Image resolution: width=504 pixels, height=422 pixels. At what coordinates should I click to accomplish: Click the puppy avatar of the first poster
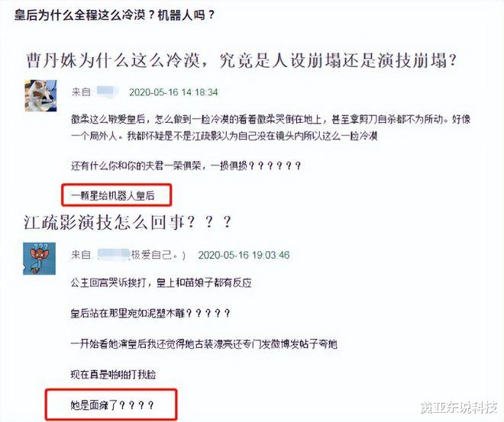point(40,95)
